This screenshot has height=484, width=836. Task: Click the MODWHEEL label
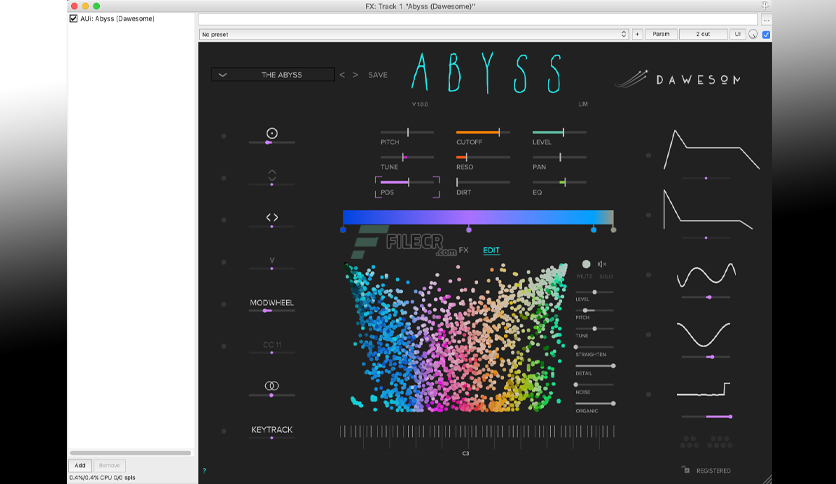pos(272,303)
